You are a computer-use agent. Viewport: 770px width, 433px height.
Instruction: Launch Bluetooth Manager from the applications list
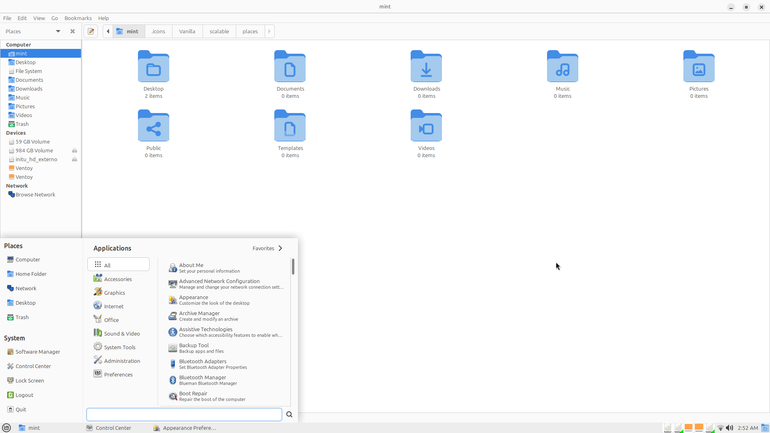tap(202, 380)
